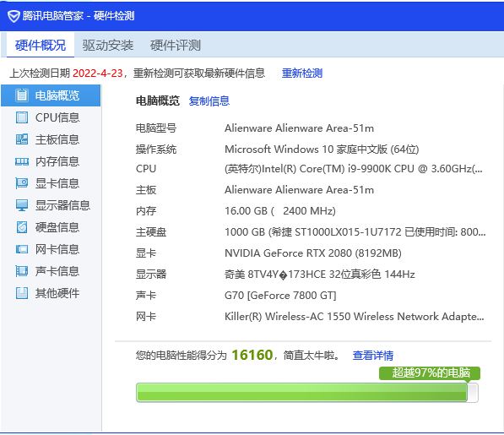The width and height of the screenshot is (504, 435).
Task: Click the 声卡信息 sound card icon
Action: [x=22, y=271]
